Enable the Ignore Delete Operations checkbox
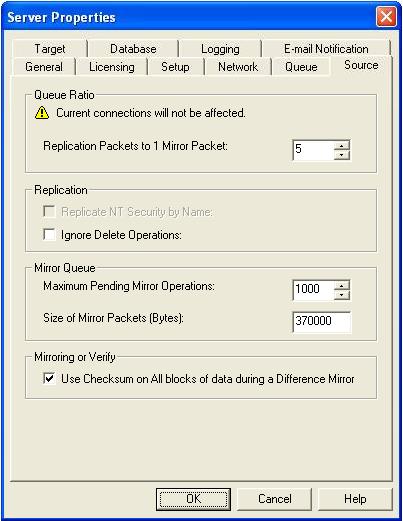Viewport: 403px width, 521px height. (x=49, y=234)
